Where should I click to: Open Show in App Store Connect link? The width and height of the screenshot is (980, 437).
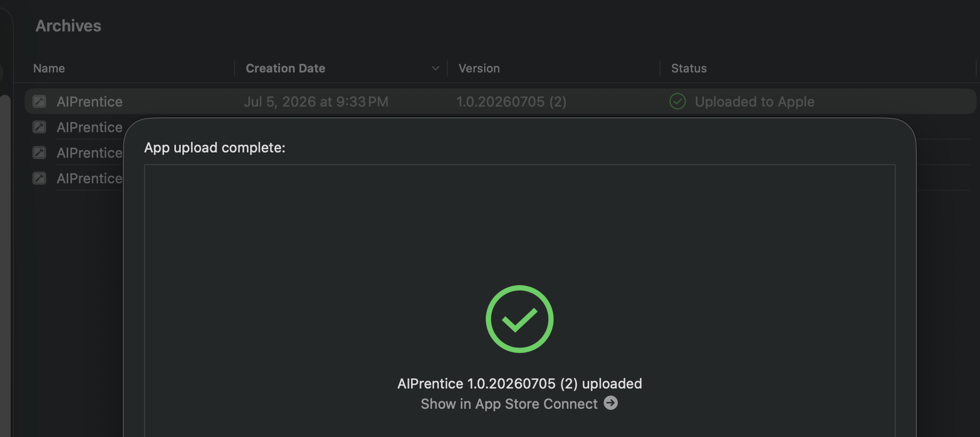509,404
